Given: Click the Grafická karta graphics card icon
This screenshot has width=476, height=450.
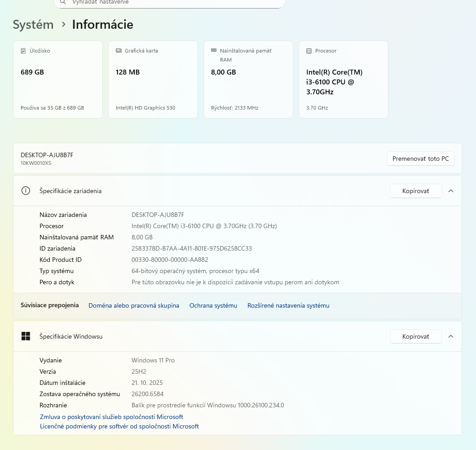Looking at the screenshot, I should click(x=118, y=51).
